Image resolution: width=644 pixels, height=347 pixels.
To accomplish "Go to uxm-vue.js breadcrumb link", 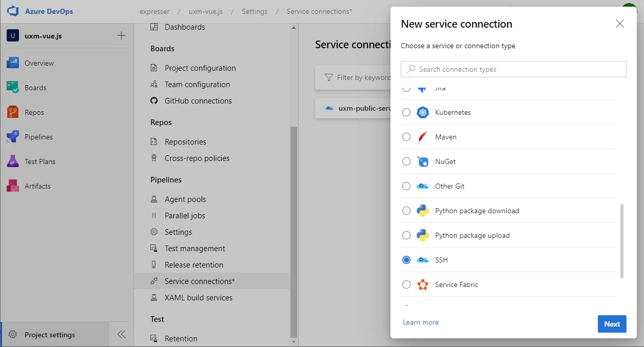I will point(206,11).
